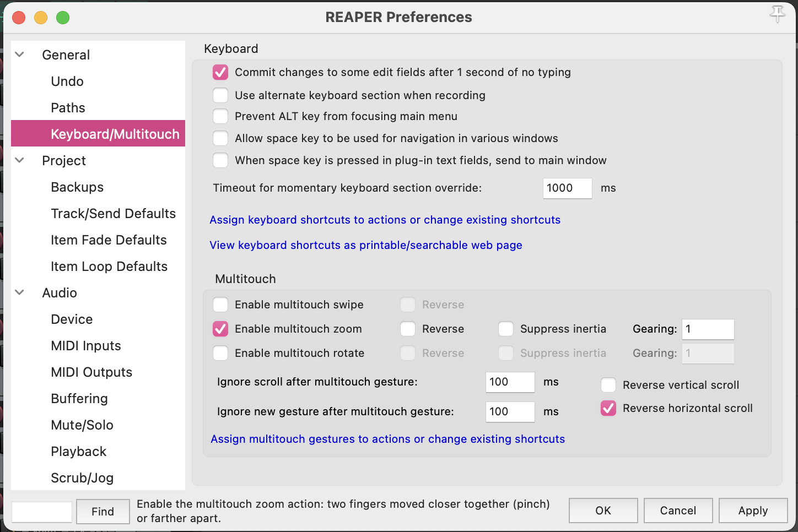Focus the preferences search field
The height and width of the screenshot is (532, 798).
click(42, 512)
